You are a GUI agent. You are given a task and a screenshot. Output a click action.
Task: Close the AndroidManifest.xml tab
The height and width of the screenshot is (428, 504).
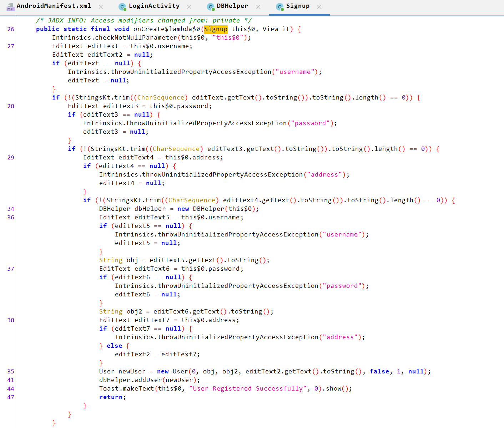[101, 7]
